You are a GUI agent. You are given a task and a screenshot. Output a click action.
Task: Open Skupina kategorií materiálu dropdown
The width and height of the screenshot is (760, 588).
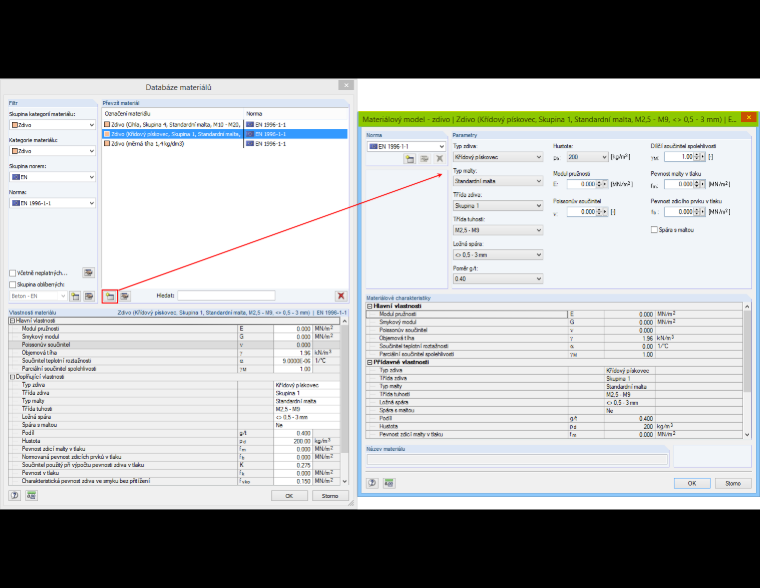click(x=52, y=125)
